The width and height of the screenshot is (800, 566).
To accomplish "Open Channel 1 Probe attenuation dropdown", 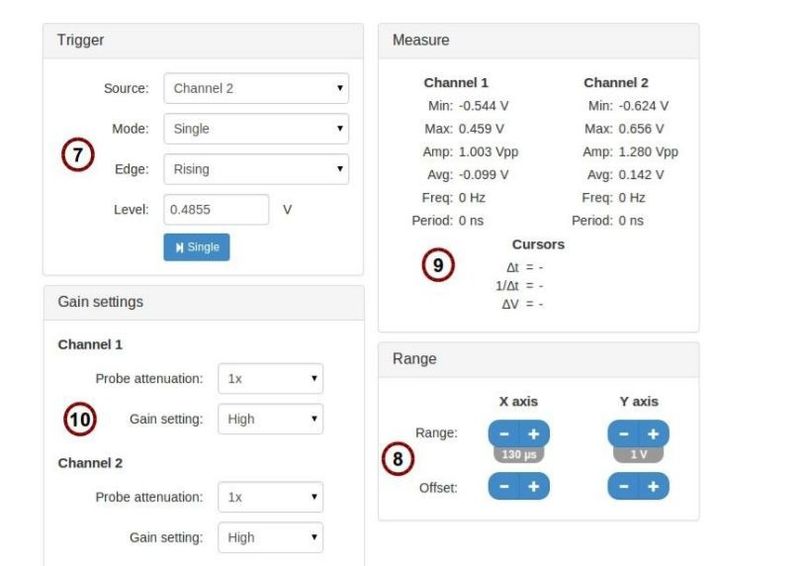I will click(x=270, y=378).
